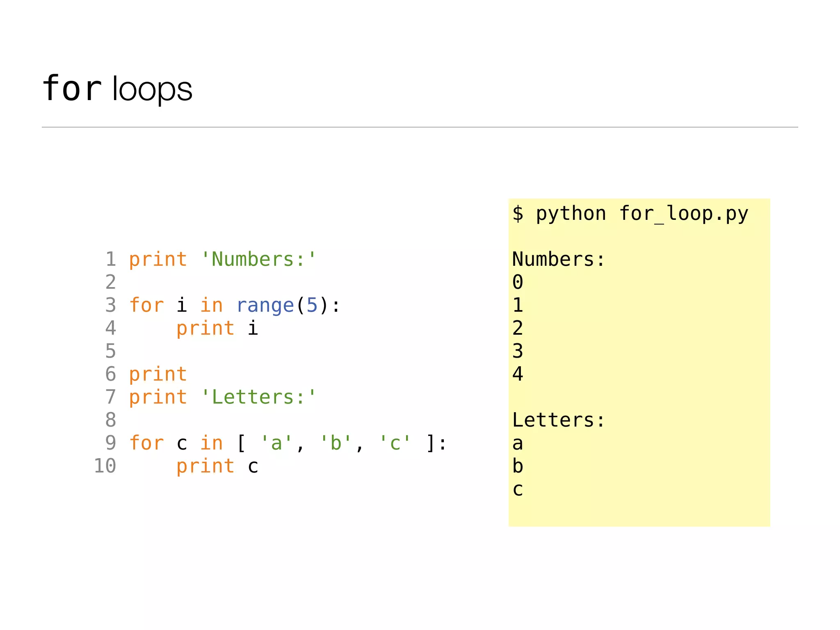Click the range keyword in line 3

tap(265, 305)
